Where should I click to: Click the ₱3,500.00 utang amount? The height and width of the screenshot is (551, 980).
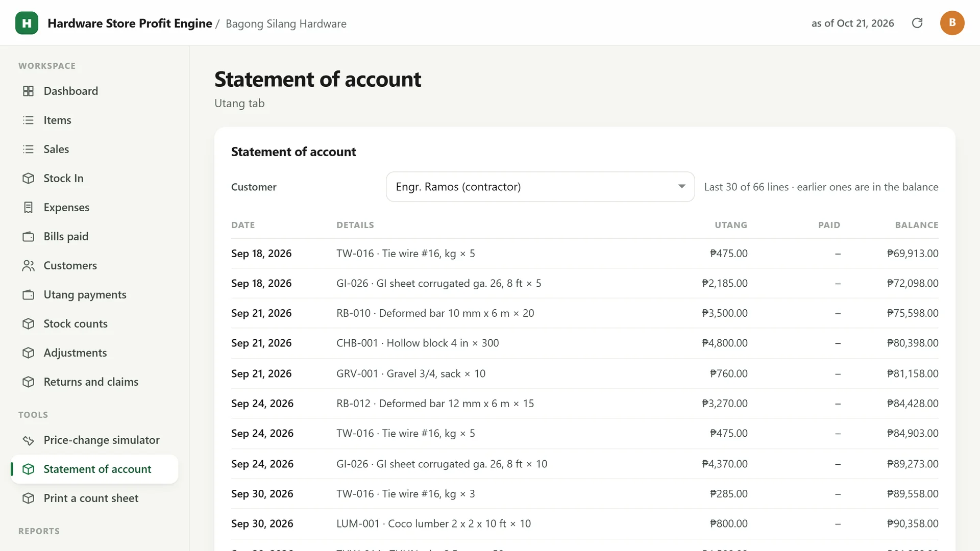pyautogui.click(x=725, y=313)
